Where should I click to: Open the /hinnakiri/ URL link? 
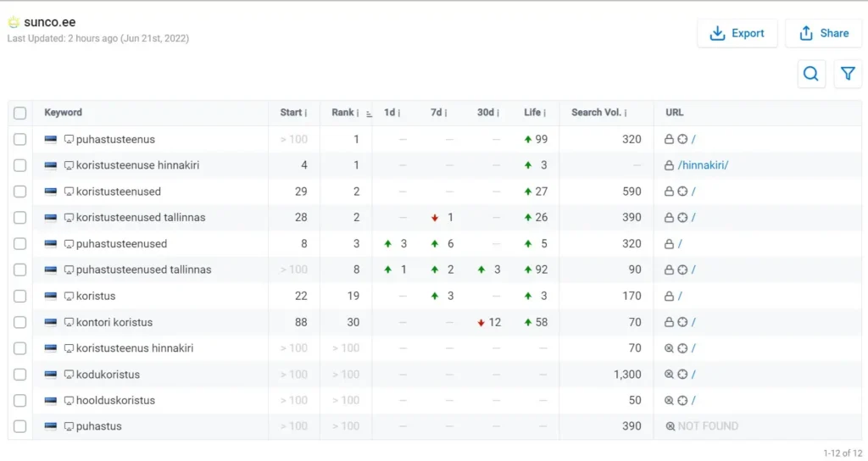[x=703, y=165]
